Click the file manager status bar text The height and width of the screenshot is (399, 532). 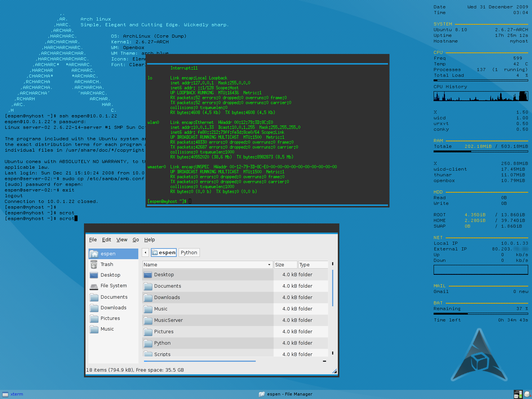pos(135,370)
